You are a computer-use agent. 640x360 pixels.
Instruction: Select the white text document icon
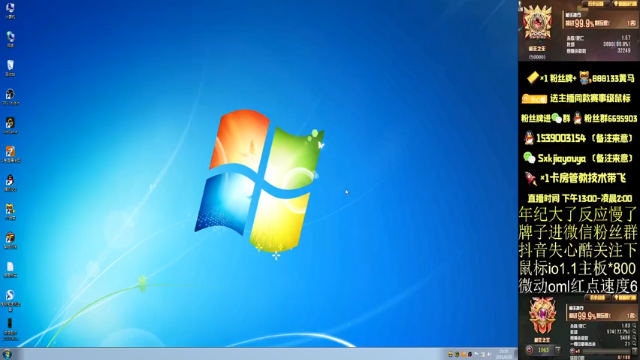(10, 269)
